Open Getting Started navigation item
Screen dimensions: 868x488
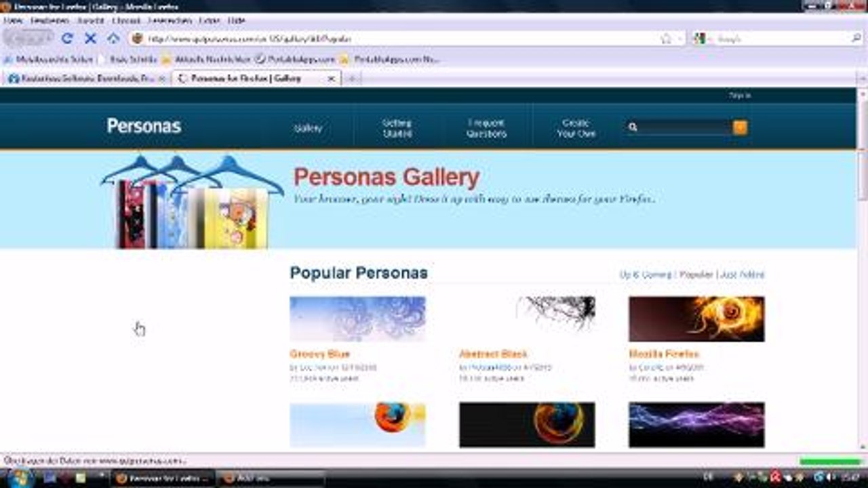click(397, 128)
